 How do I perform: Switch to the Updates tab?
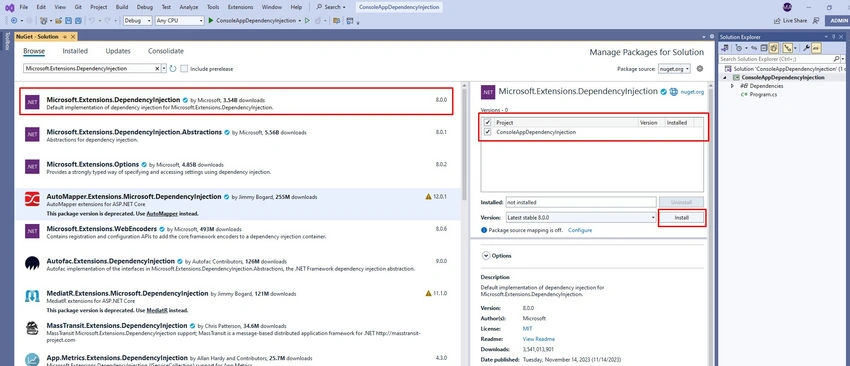tap(118, 51)
